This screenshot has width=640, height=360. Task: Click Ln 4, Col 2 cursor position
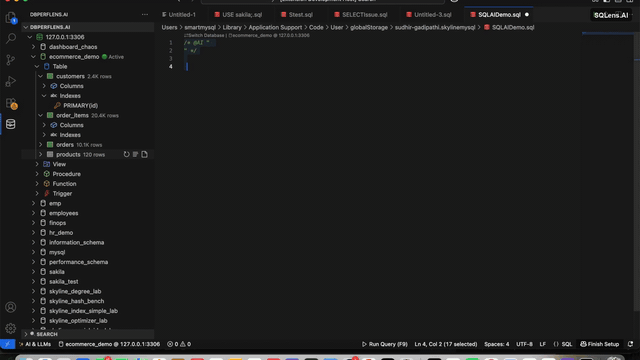[x=446, y=344]
